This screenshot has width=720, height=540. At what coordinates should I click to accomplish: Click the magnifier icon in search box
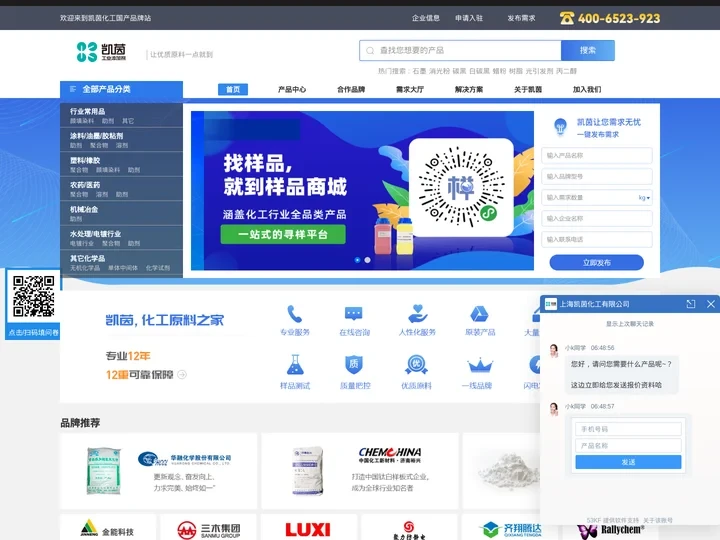370,51
